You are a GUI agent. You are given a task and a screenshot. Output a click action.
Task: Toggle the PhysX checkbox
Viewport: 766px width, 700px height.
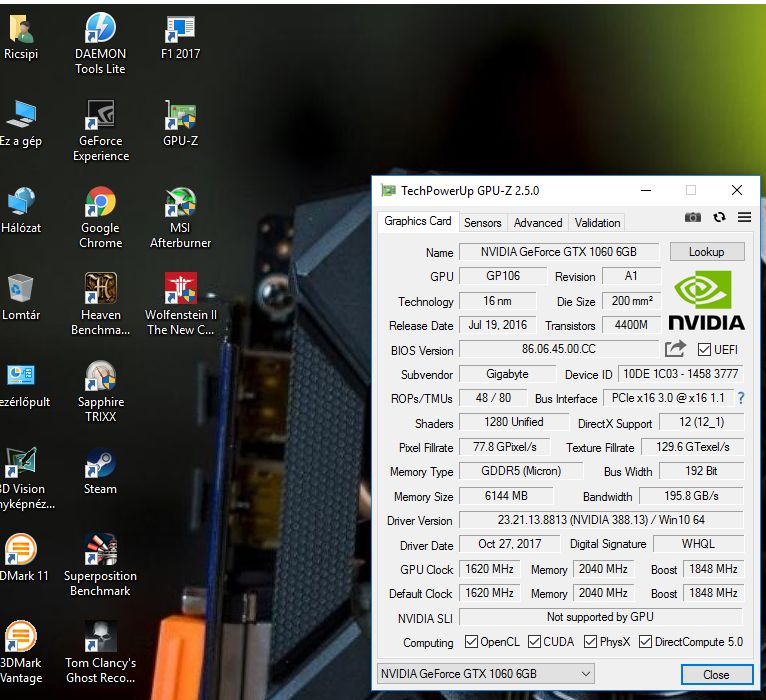[x=591, y=641]
